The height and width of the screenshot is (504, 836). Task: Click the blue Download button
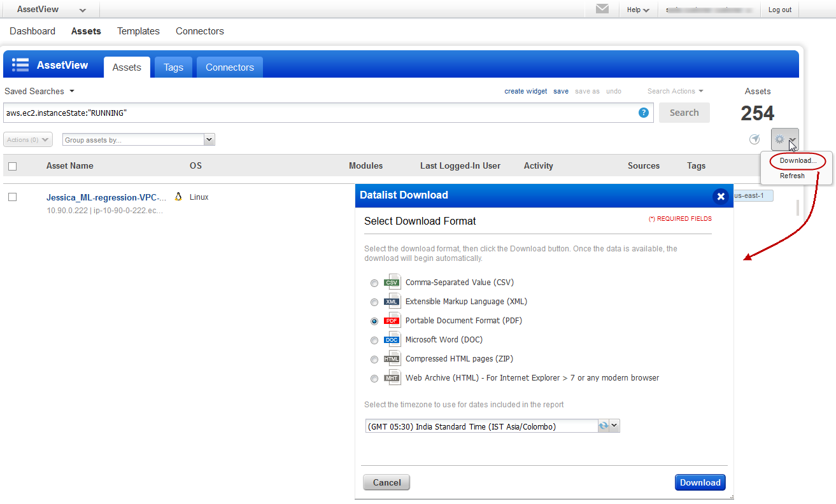coord(700,482)
